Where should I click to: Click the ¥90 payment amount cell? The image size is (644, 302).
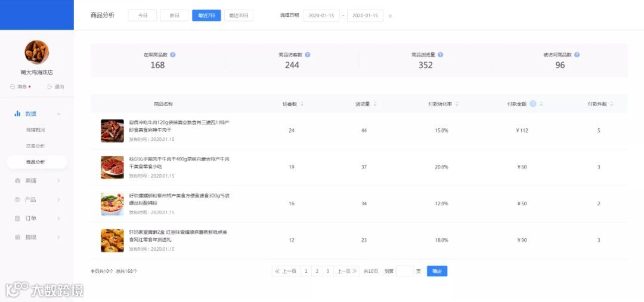coord(522,241)
